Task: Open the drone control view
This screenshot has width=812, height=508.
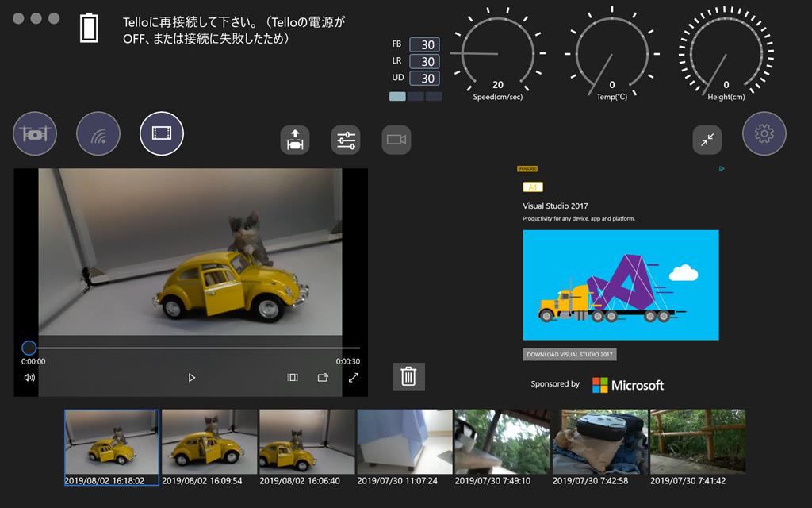Action: point(35,134)
